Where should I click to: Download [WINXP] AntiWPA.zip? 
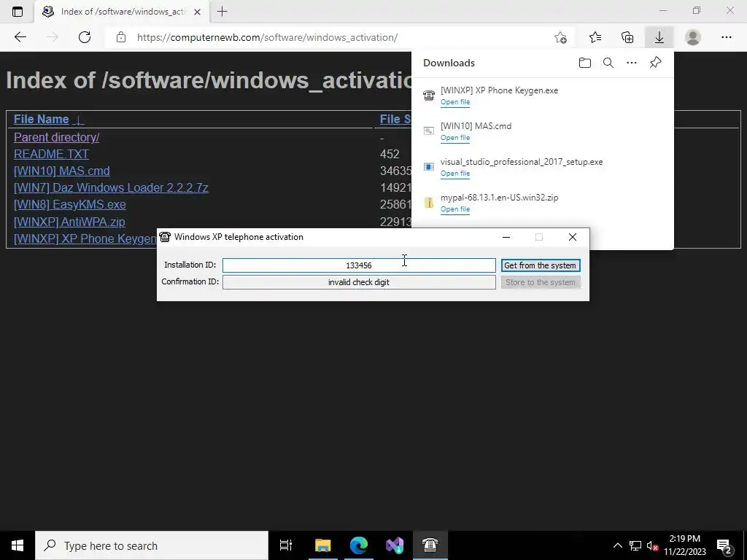coord(69,222)
